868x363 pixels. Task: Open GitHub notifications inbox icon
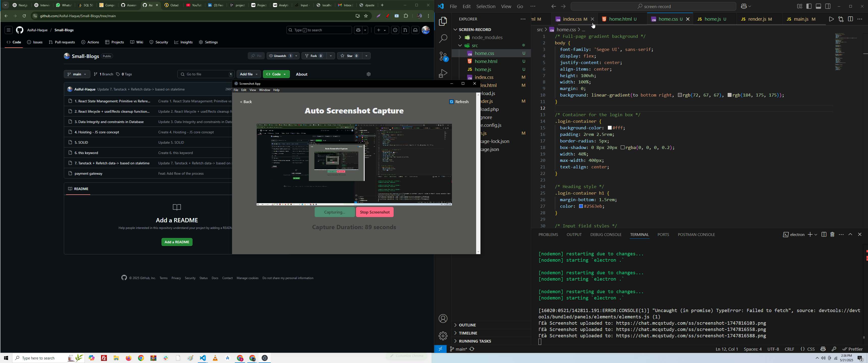pos(415,30)
